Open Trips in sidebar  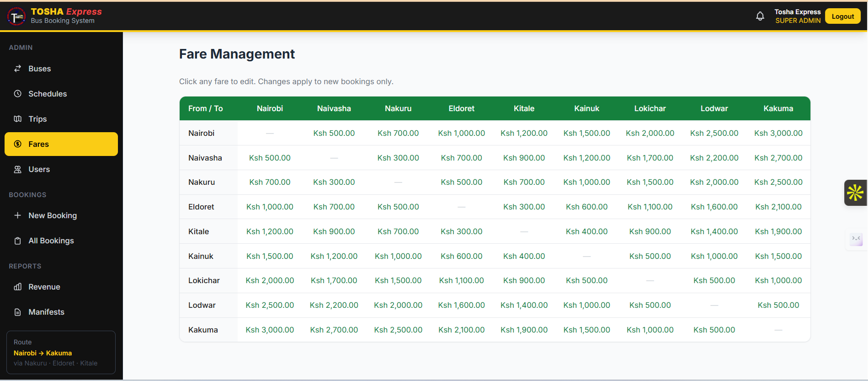61,119
